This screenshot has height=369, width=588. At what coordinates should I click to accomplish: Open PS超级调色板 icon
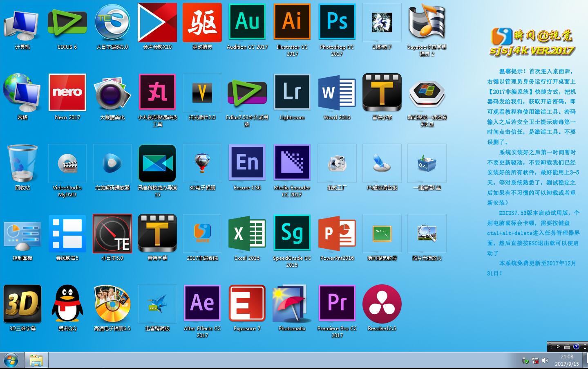click(382, 163)
